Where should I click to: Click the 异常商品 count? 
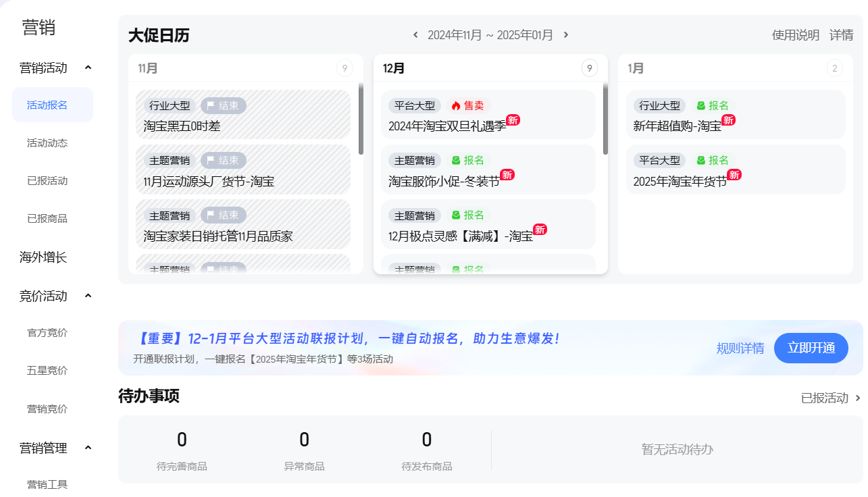(x=304, y=440)
